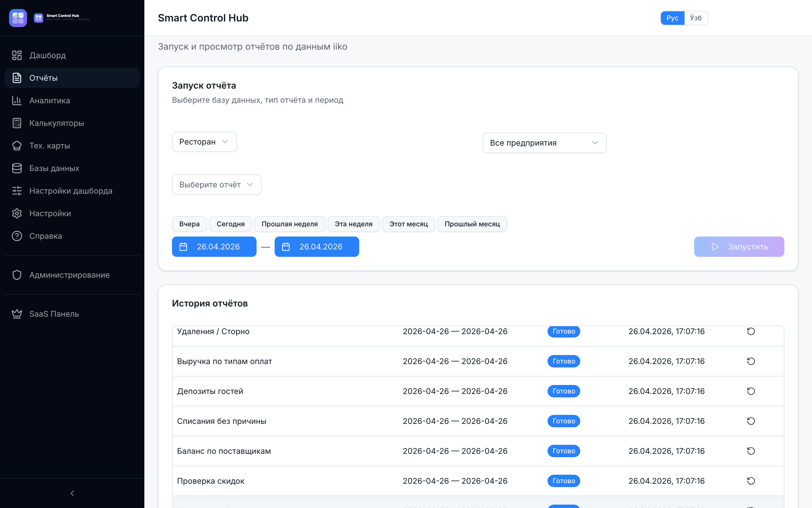Select the Этот месяц period preset
Image resolution: width=812 pixels, height=508 pixels.
click(x=409, y=224)
